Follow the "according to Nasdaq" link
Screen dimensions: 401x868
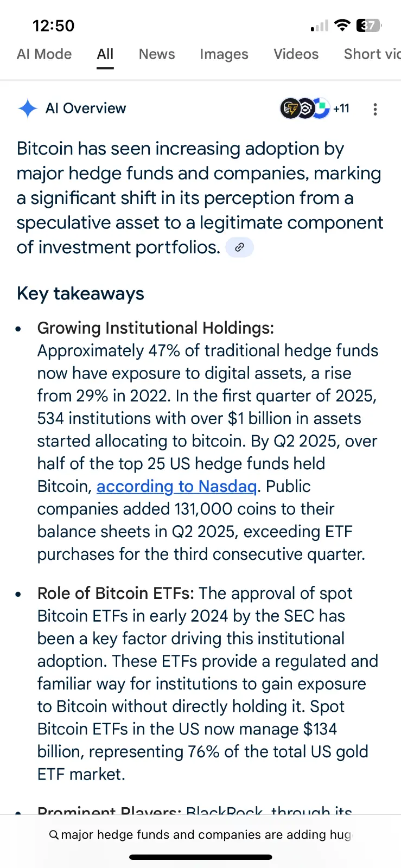click(177, 486)
